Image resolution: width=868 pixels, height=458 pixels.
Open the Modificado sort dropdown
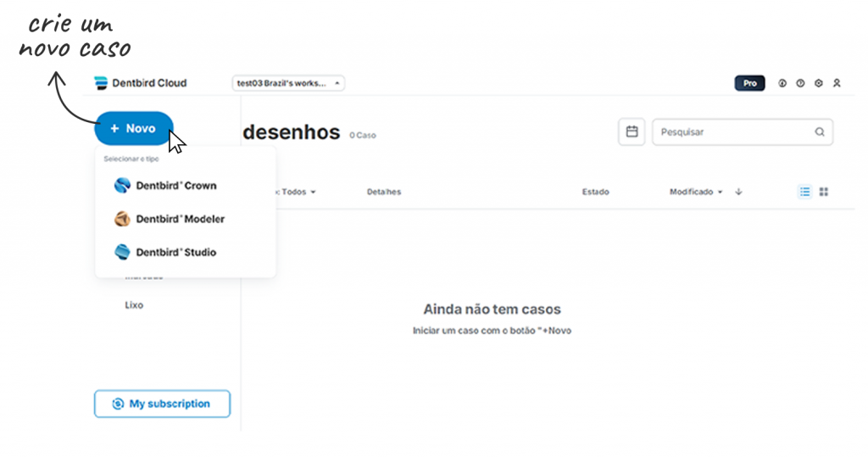tap(696, 192)
